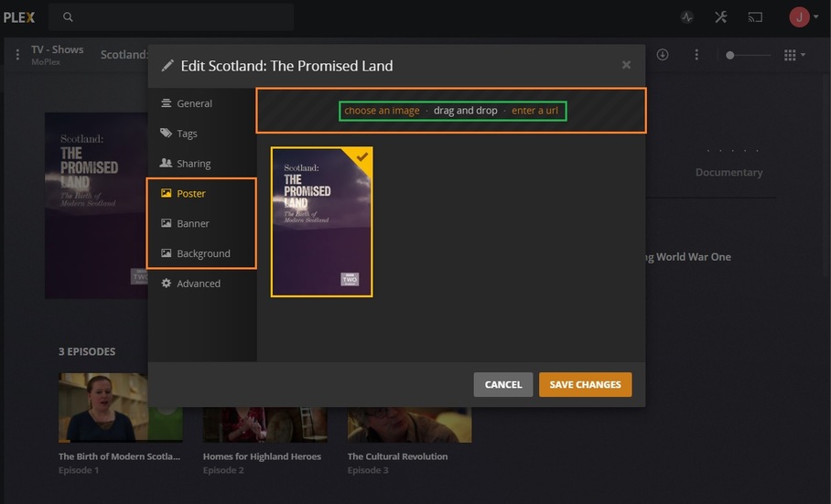
Task: Open the activity pulse icon
Action: click(x=687, y=17)
